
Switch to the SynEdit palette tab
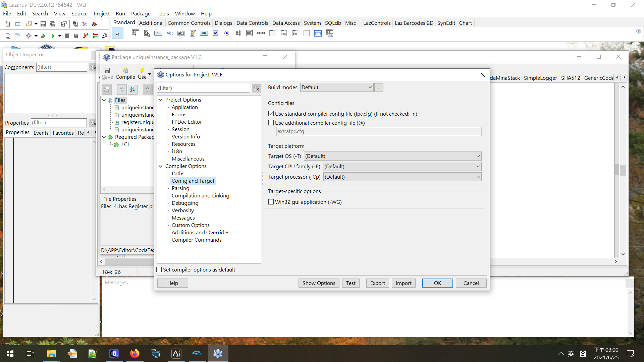pos(446,23)
